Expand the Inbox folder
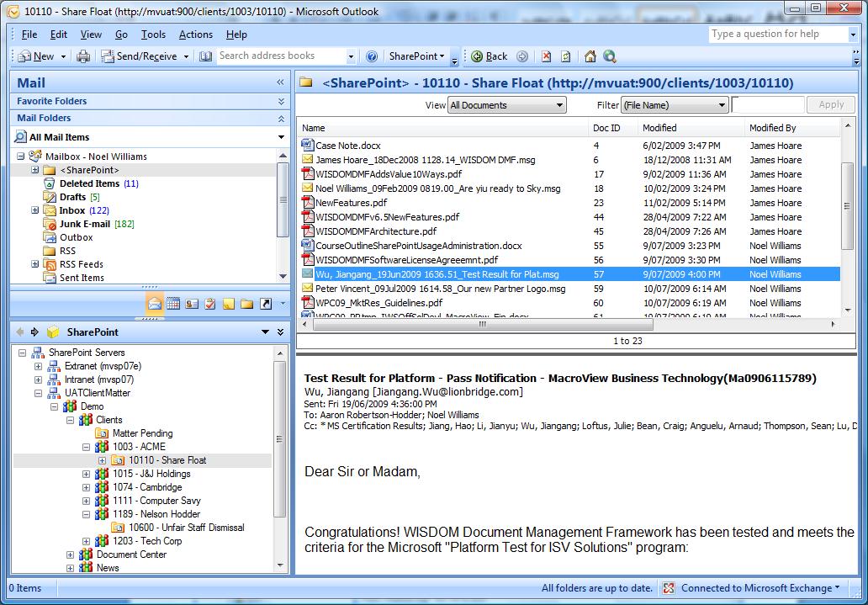Viewport: 868px width, 605px height. point(34,210)
